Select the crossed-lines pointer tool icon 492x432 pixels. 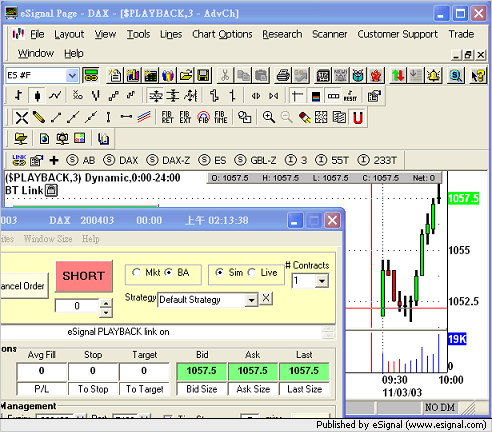coord(22,117)
